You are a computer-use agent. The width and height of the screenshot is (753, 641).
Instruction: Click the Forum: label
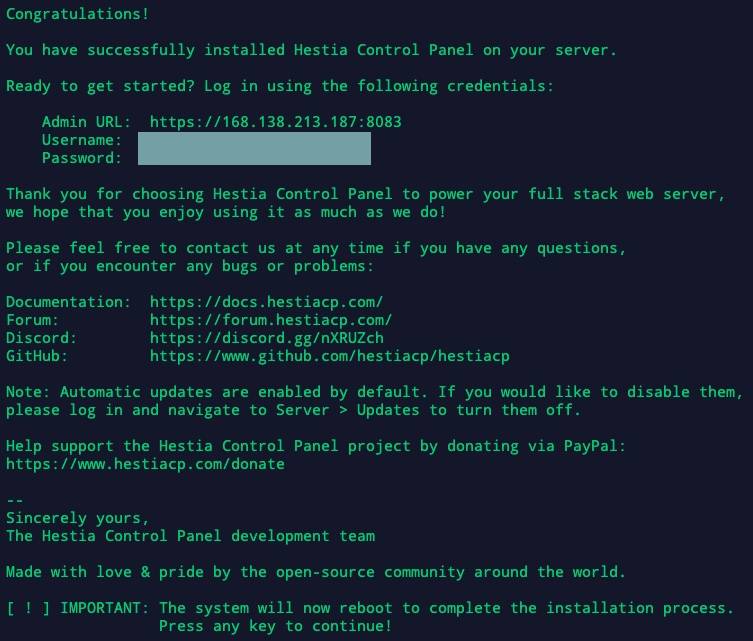(x=32, y=320)
